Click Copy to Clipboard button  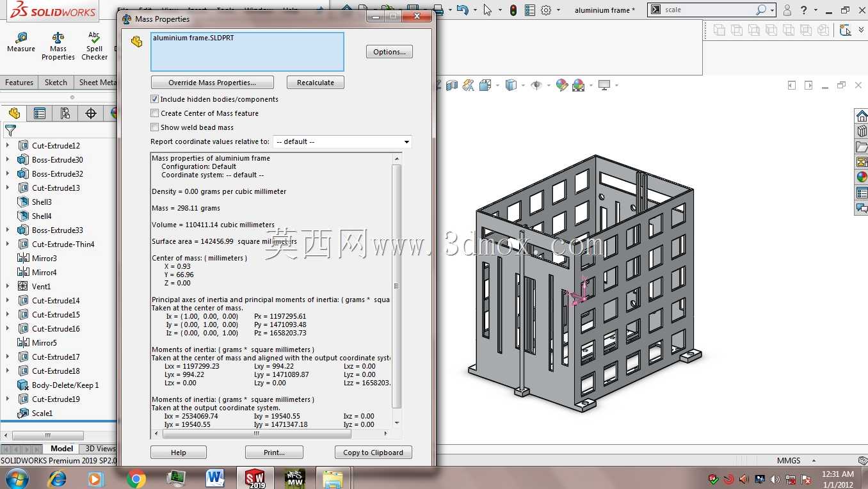tap(373, 453)
